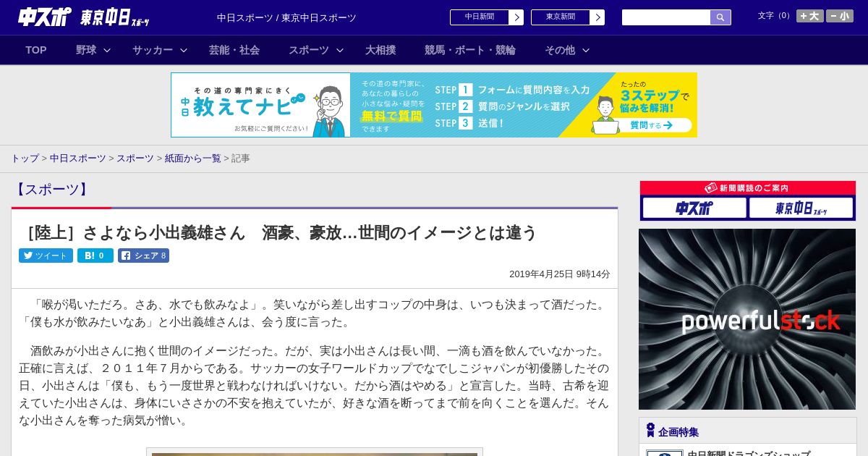Open the 中日新聞 link button
Viewport: 868px width, 456px height.
pyautogui.click(x=479, y=17)
